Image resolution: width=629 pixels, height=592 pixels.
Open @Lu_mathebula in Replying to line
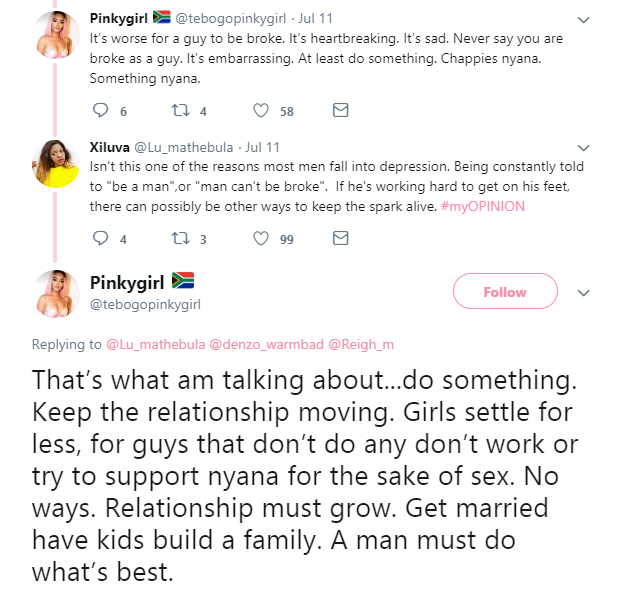pyautogui.click(x=155, y=345)
